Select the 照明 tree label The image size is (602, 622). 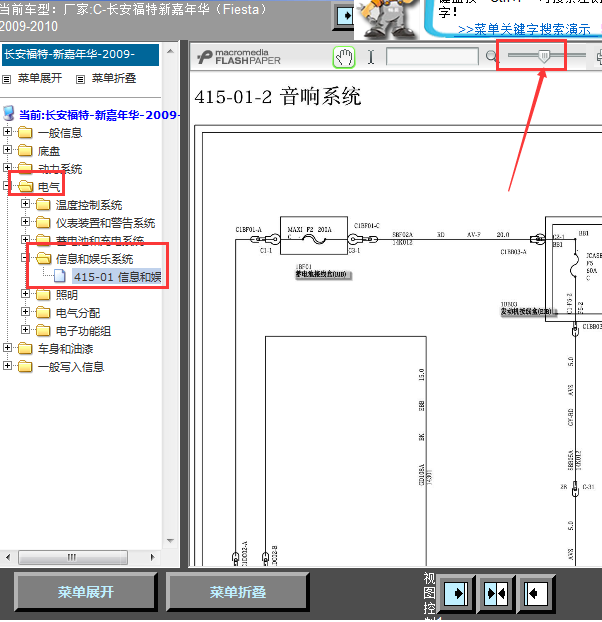coord(67,295)
